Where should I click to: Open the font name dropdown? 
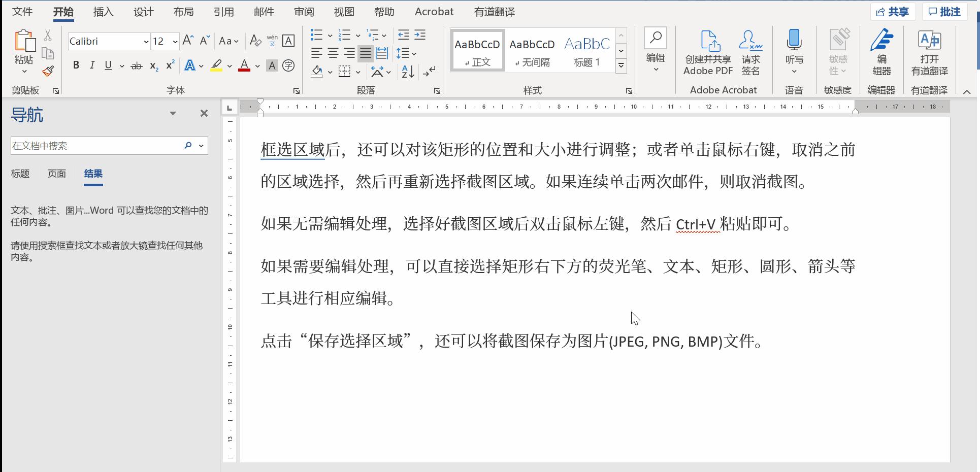(146, 41)
